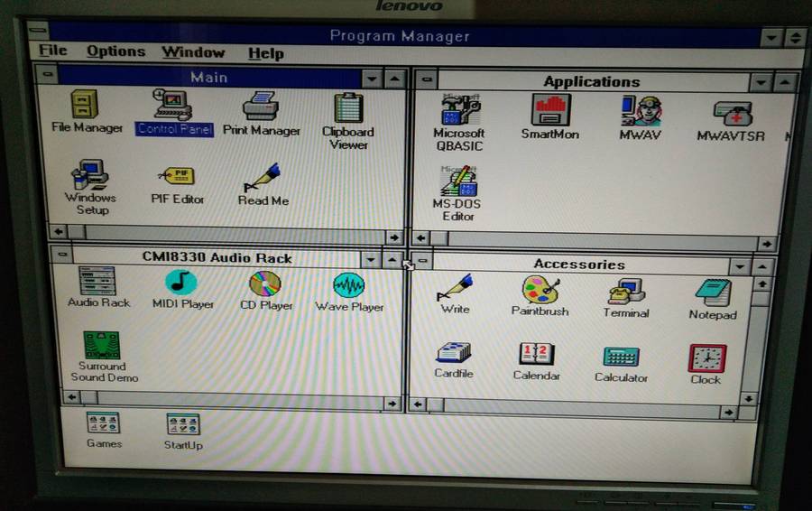Launch Surround Sound Demo icon
This screenshot has width=812, height=511.
click(x=104, y=358)
